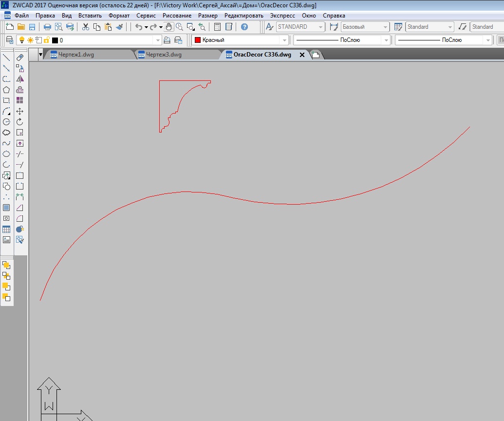Open the Правка menu
This screenshot has width=504, height=421.
(45, 16)
